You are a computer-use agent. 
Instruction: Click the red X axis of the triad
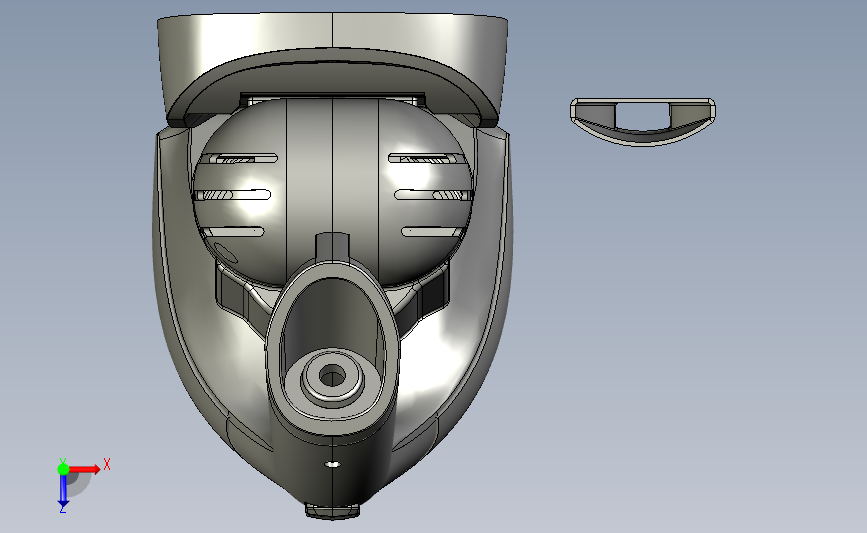86,469
